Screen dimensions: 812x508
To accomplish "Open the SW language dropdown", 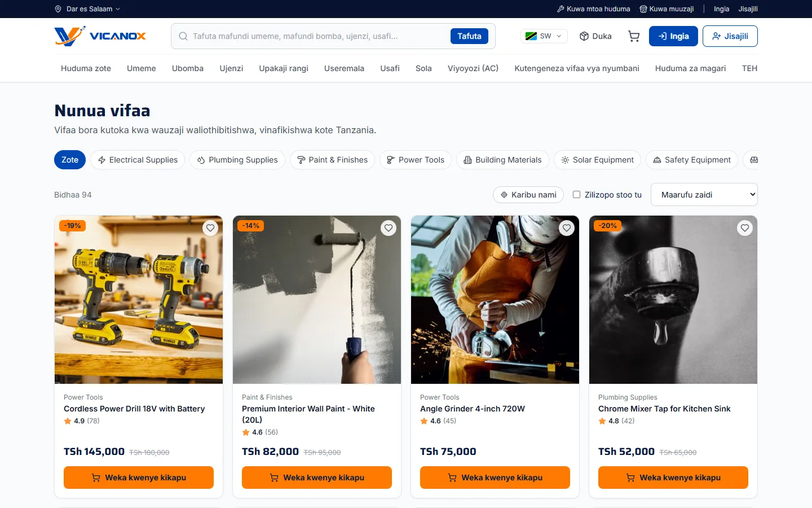I will pyautogui.click(x=544, y=36).
